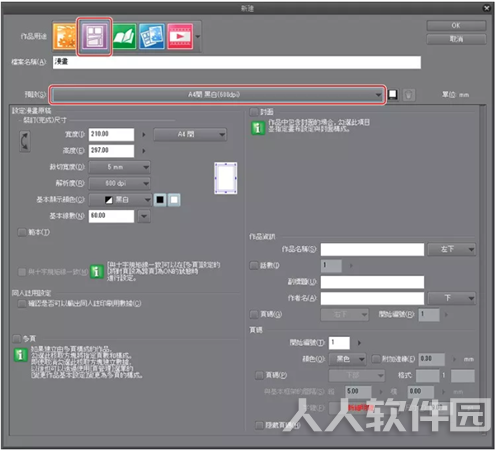Click the save preset icon beside preset dropdown
Screen dimensions: 496x450
pyautogui.click(x=393, y=95)
